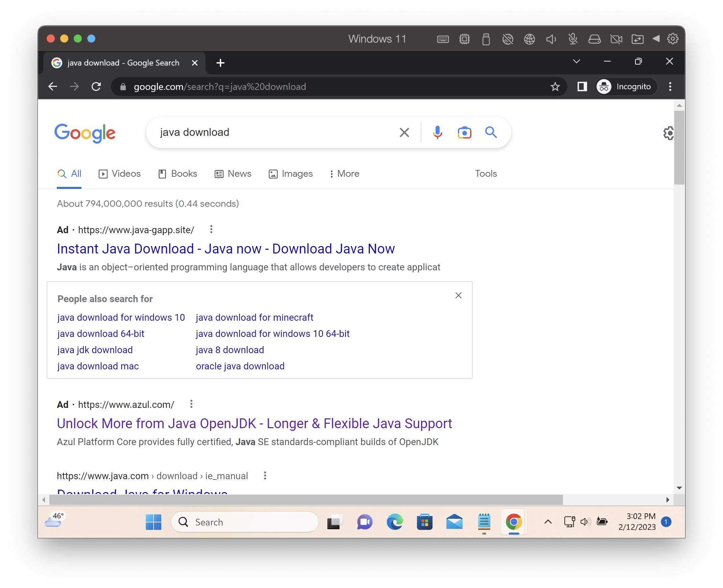Open Chrome side panel icon
Viewport: 723px width, 588px height.
(582, 87)
